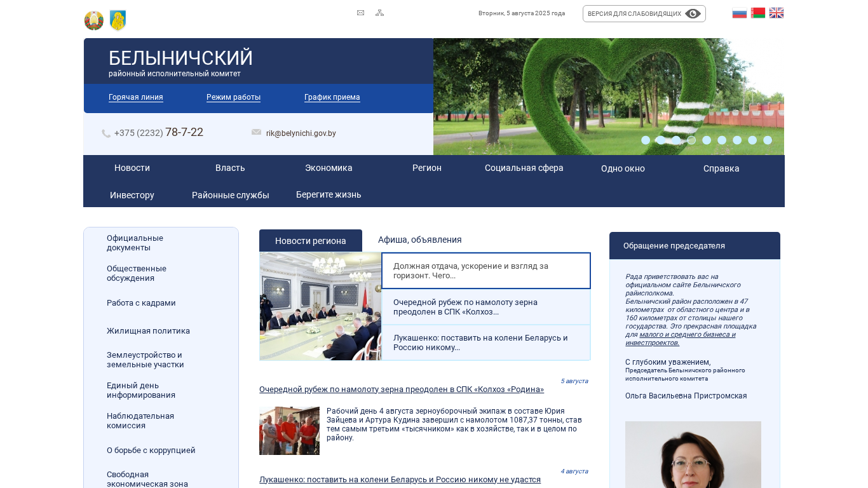The height and width of the screenshot is (488, 868).
Task: Click the БЕЛЫНИЧСКИЙ site title
Action: (180, 58)
